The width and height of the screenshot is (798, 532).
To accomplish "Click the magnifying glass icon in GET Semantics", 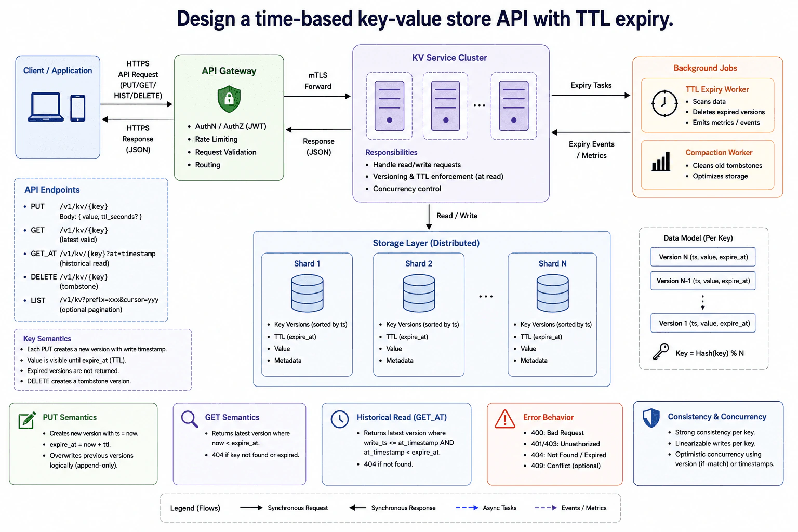I will point(190,419).
